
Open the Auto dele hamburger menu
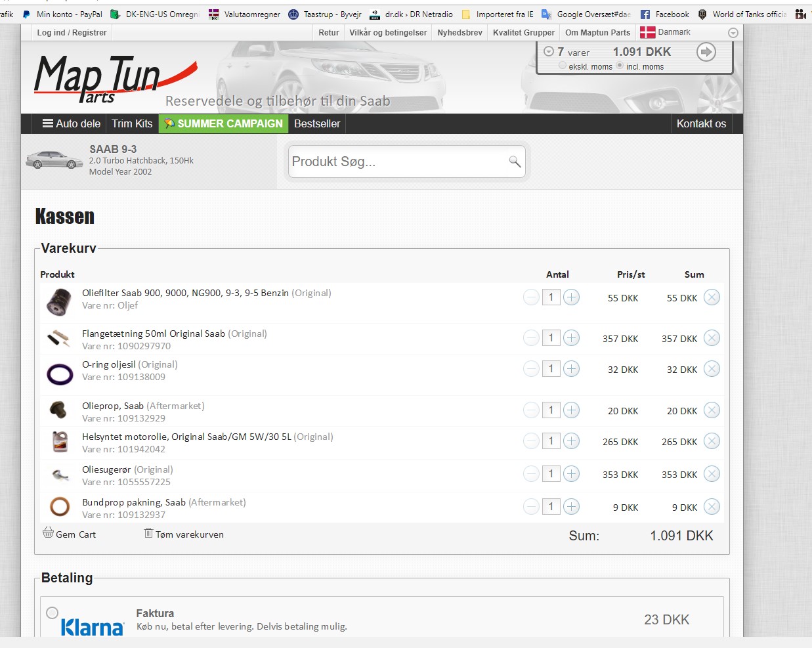(x=72, y=123)
